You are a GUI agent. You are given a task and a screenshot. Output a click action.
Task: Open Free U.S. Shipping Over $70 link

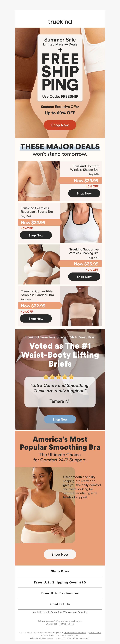60,582
